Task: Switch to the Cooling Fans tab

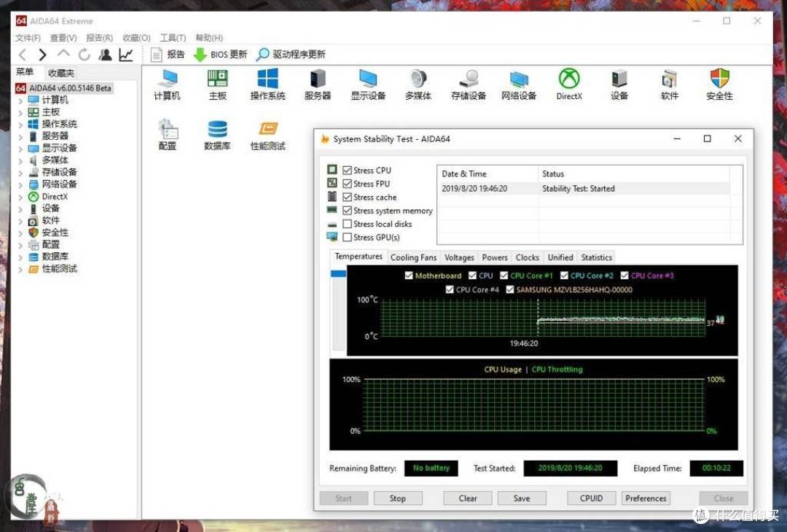Action: click(414, 257)
